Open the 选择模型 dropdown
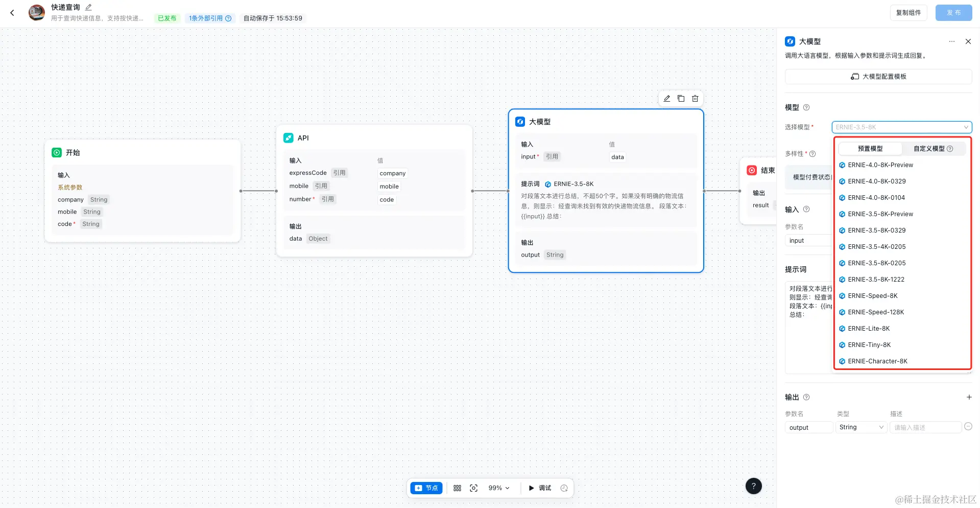 point(902,127)
